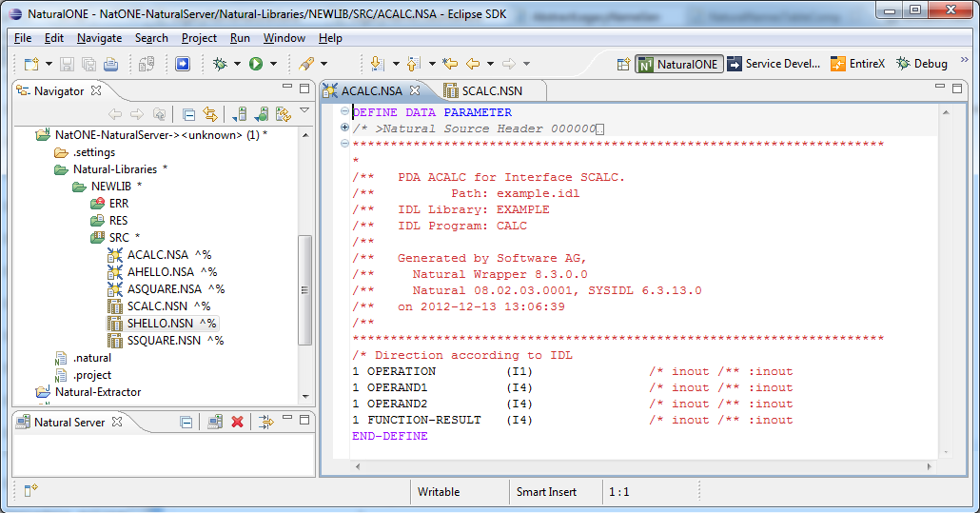980x513 pixels.
Task: Switch to the Debug perspective
Action: [922, 64]
